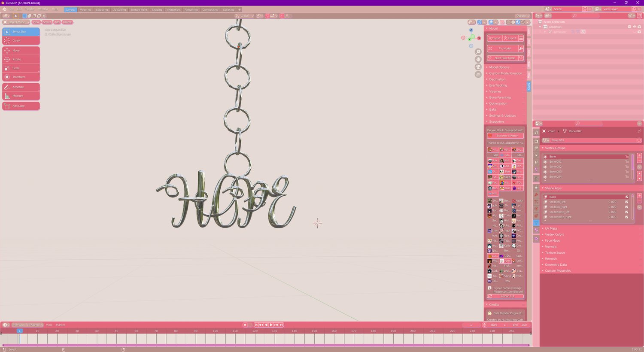Expand the Custom Model Creation panel
644x352 pixels.
pyautogui.click(x=505, y=73)
